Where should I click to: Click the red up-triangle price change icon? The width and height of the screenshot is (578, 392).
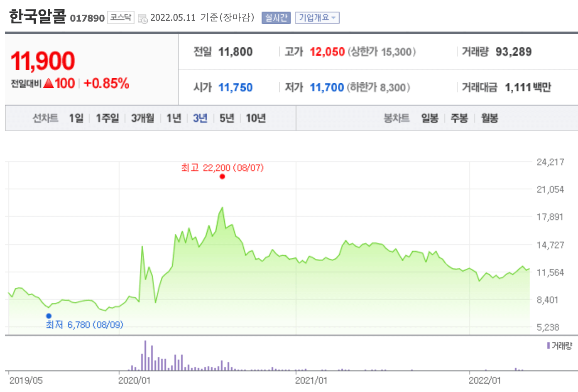(49, 83)
